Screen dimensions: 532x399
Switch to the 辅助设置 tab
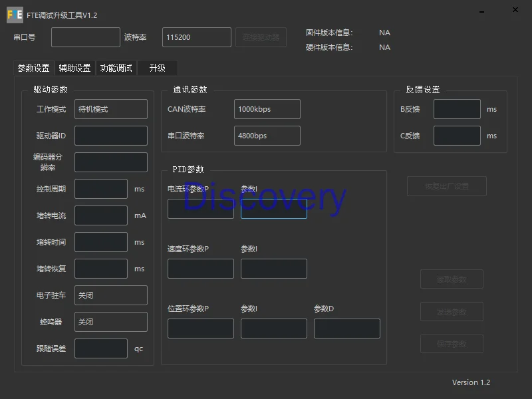tap(74, 68)
